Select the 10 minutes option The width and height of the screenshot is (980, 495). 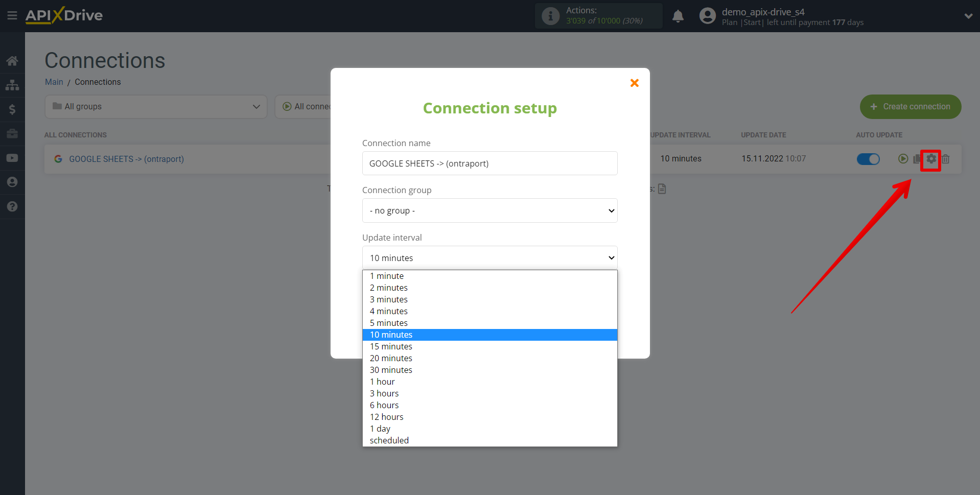(490, 335)
